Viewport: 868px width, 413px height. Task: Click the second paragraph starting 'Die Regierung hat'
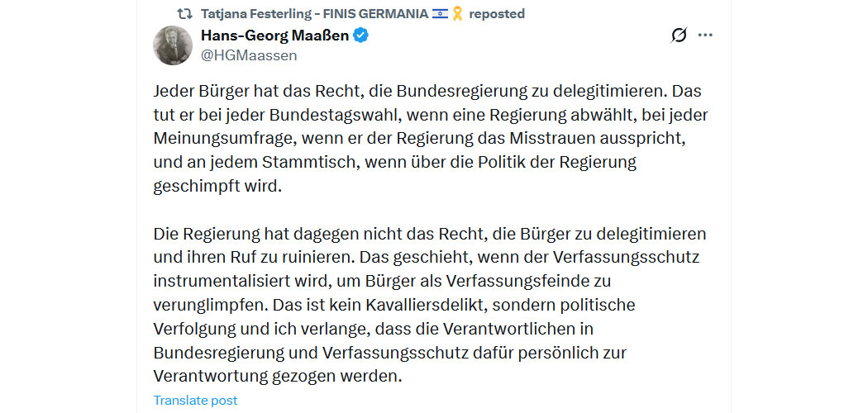click(430, 305)
